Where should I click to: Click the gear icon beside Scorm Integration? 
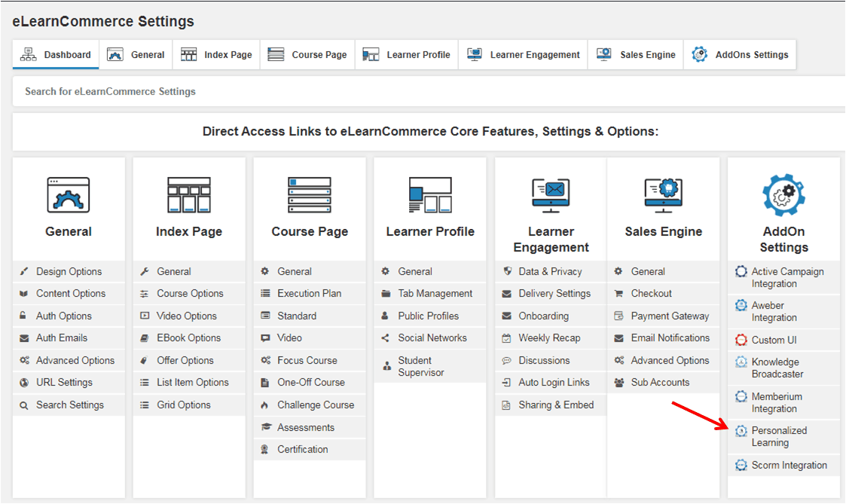click(741, 465)
